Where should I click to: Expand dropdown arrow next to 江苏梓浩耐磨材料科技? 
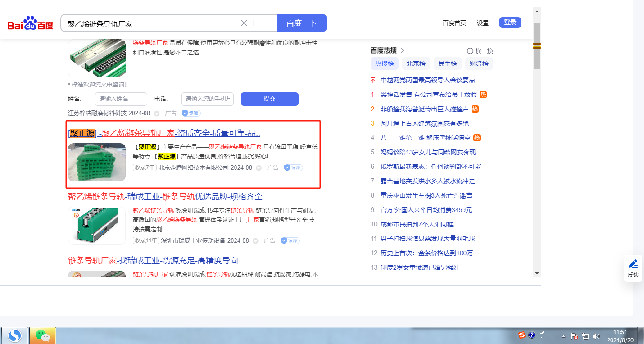tap(157, 113)
